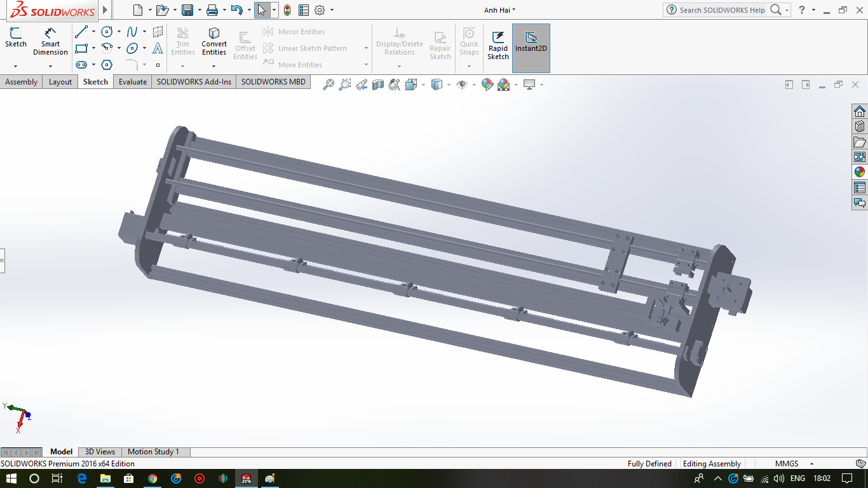Click the Previous View icon
The image size is (868, 488).
click(362, 85)
